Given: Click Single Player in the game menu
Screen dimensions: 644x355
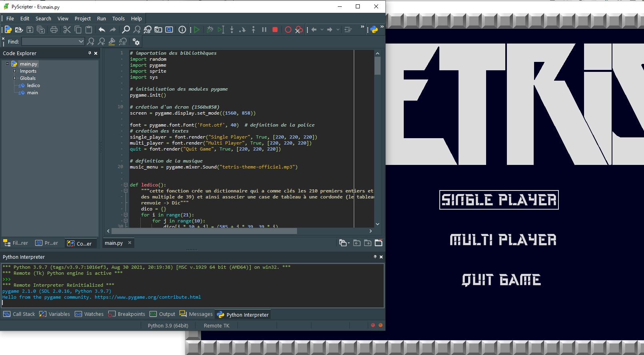Looking at the screenshot, I should pos(499,200).
